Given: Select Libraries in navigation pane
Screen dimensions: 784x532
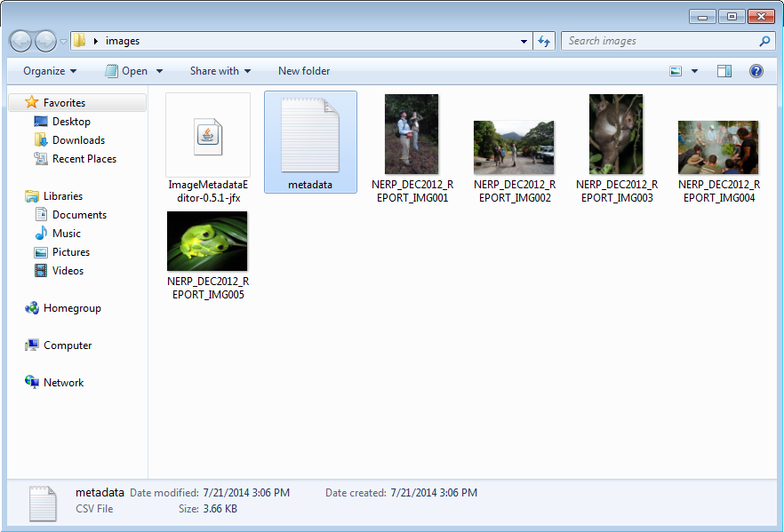Looking at the screenshot, I should coord(63,196).
